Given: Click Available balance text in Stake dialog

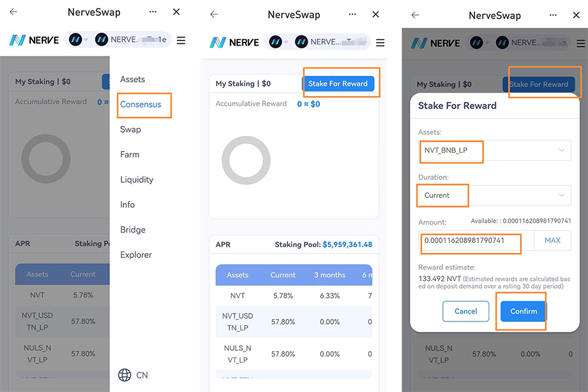Looking at the screenshot, I should pos(521,221).
